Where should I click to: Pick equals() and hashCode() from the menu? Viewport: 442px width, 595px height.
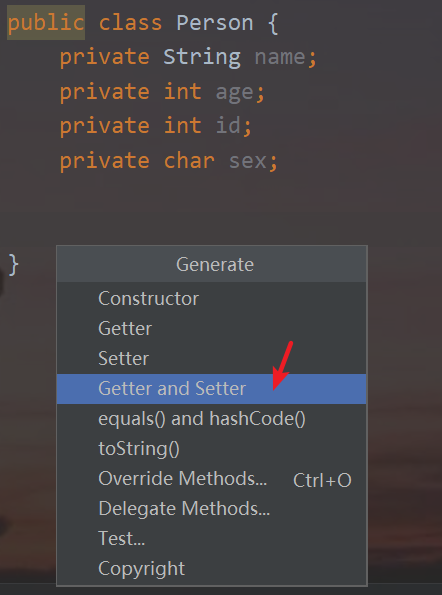pos(211,419)
